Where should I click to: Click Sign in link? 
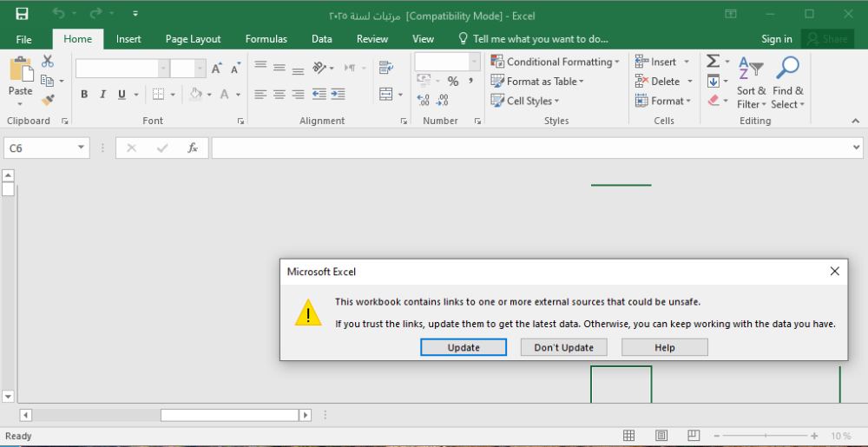tap(777, 39)
